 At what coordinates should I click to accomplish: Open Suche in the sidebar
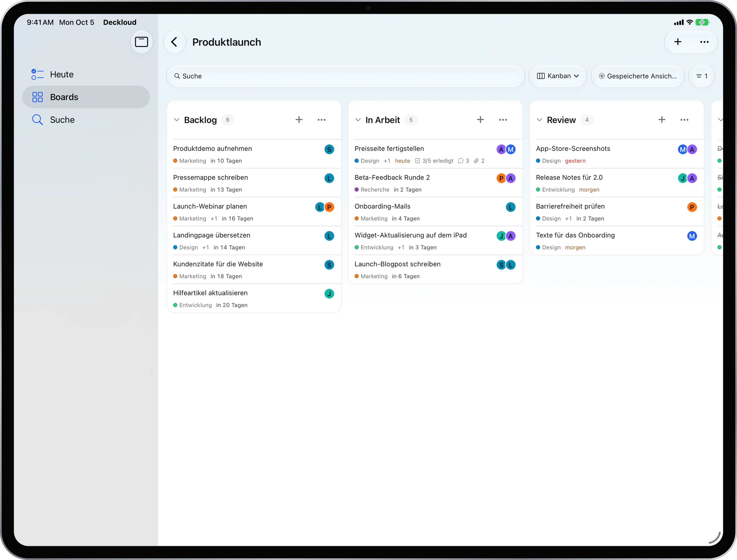coord(86,120)
